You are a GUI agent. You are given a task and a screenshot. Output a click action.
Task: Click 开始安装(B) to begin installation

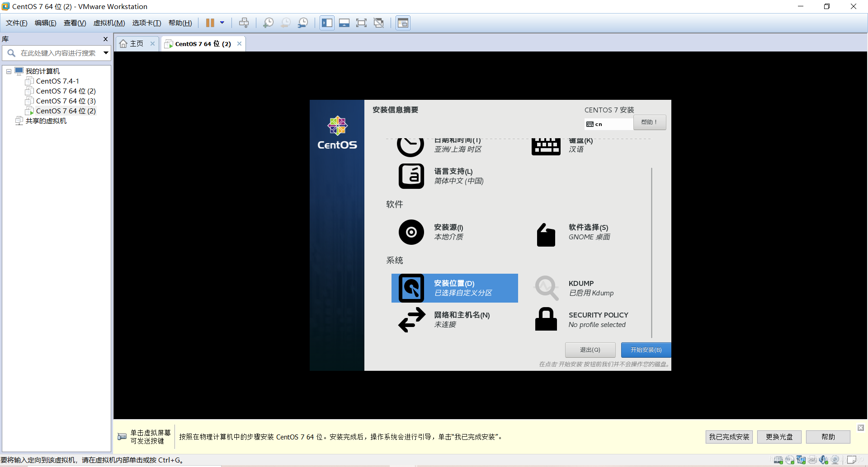(x=646, y=350)
